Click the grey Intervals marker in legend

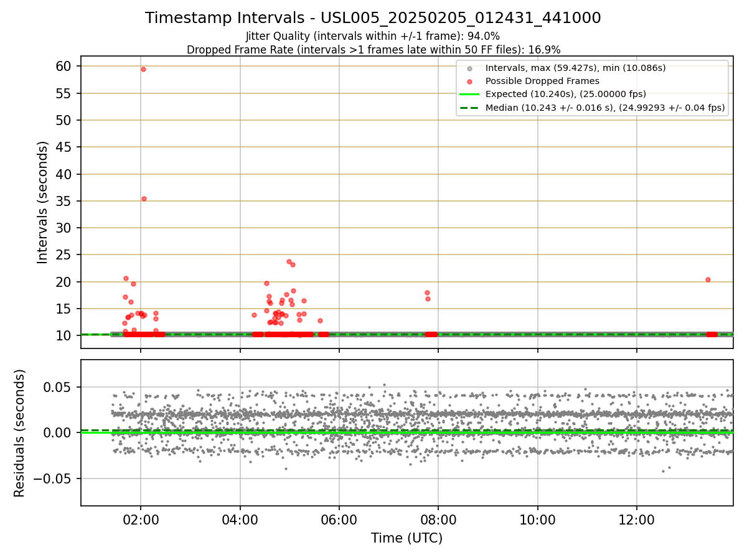coord(470,68)
